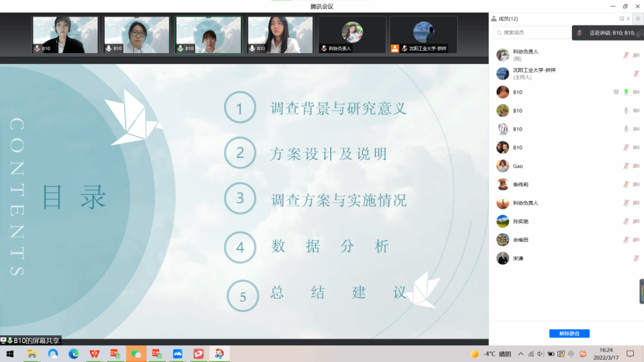Click the green microphone of speaking B10
Screen dimensions: 644x362
(626, 92)
